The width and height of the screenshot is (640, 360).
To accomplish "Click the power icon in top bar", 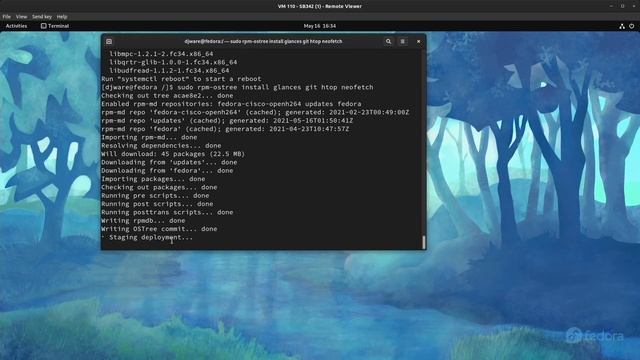I will click(631, 26).
